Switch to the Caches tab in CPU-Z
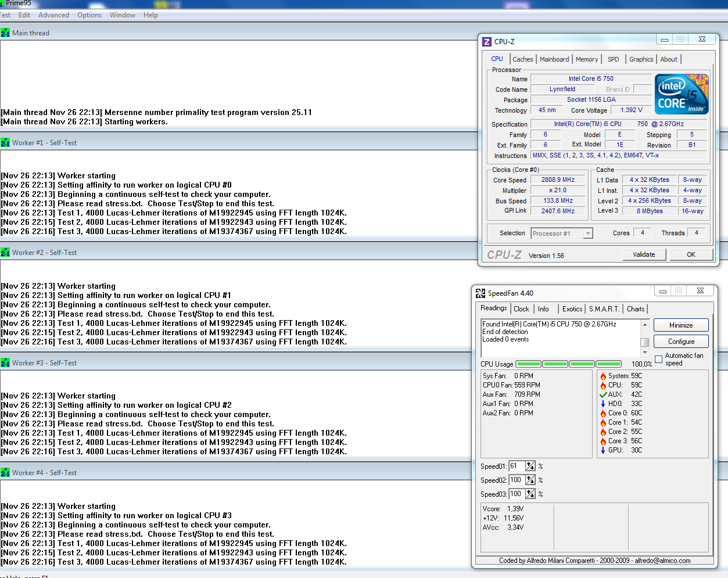728x578 pixels. [523, 59]
